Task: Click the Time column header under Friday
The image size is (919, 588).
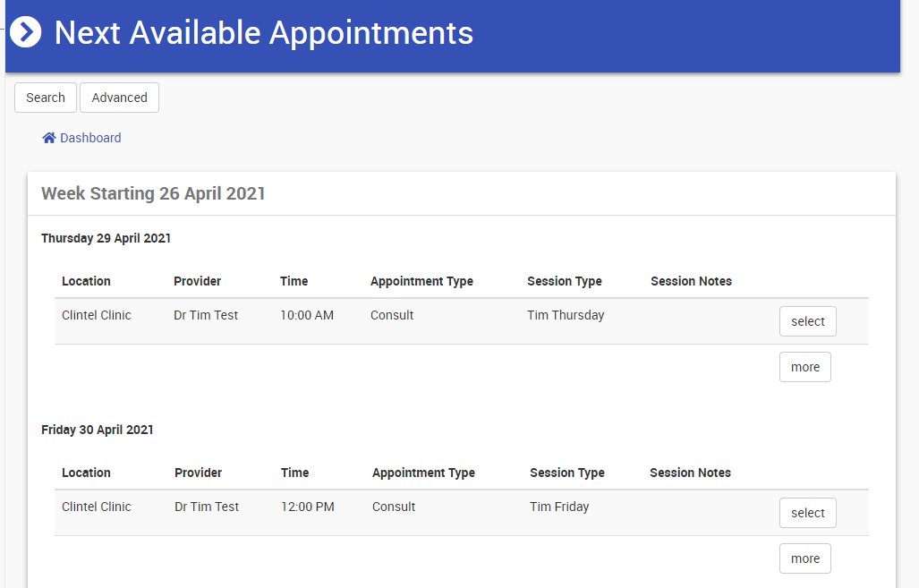Action: (294, 473)
